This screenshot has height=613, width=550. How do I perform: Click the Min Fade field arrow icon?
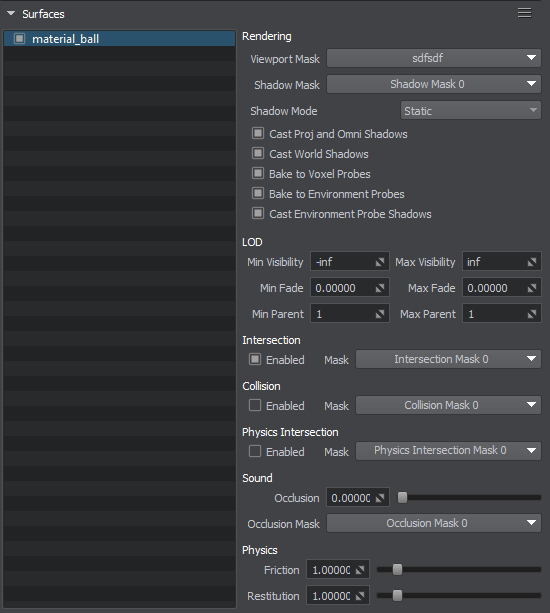pyautogui.click(x=380, y=288)
